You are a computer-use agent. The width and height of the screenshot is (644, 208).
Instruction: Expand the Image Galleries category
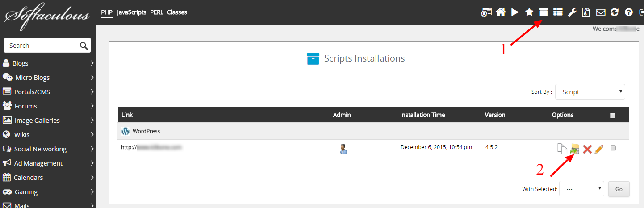coord(48,121)
